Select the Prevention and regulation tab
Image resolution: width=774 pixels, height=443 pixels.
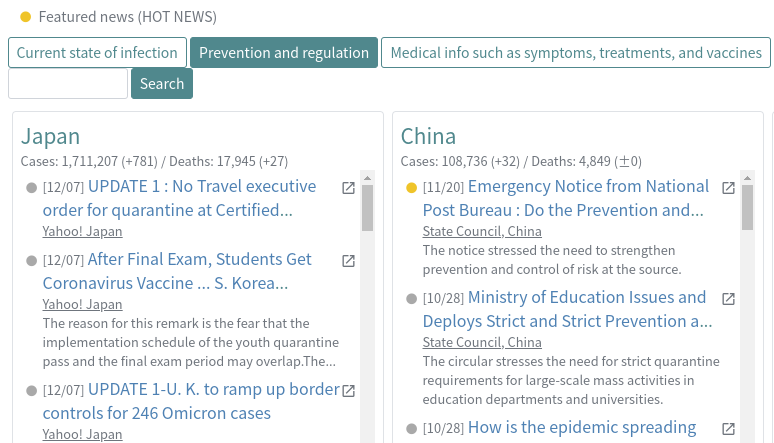tap(284, 52)
